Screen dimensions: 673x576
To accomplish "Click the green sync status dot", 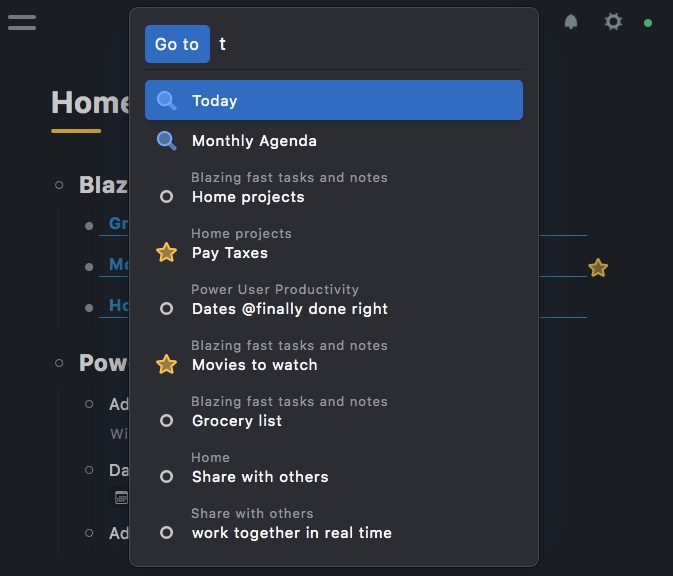I will click(648, 23).
